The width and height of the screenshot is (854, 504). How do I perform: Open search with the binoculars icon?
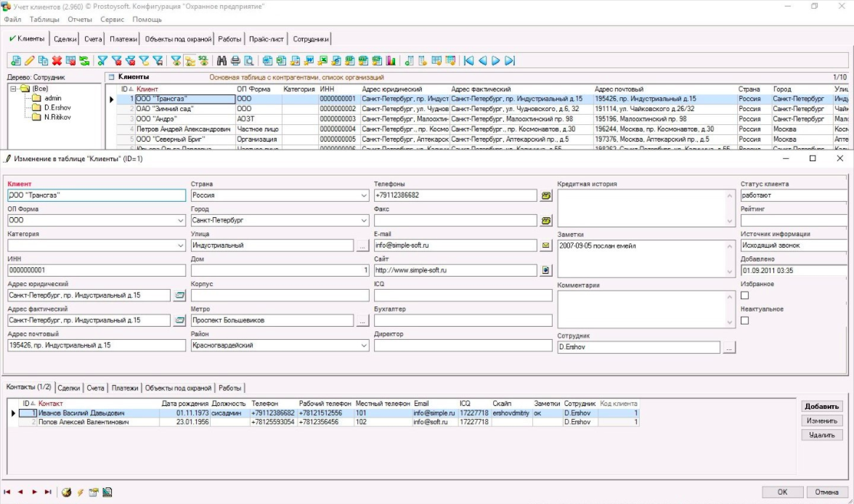pyautogui.click(x=222, y=61)
